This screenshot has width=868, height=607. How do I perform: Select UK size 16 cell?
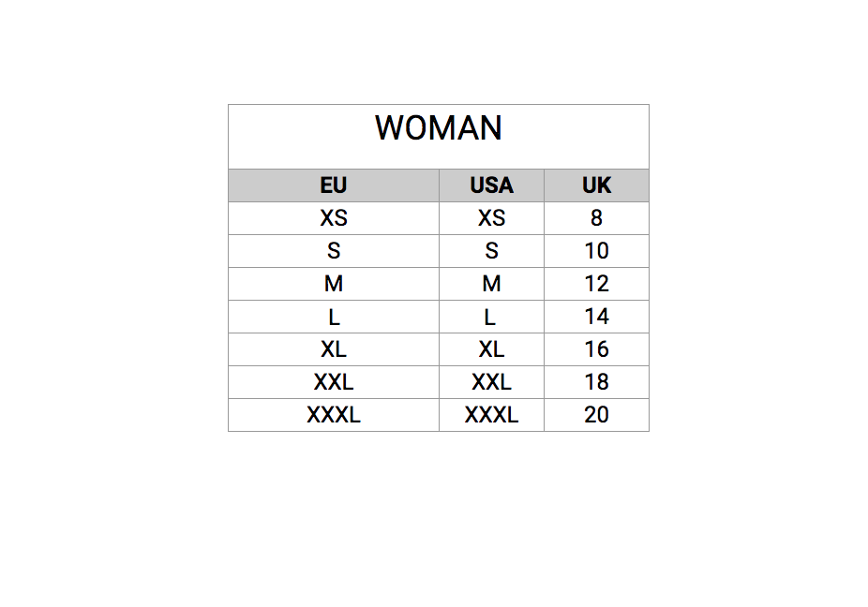[x=596, y=349]
